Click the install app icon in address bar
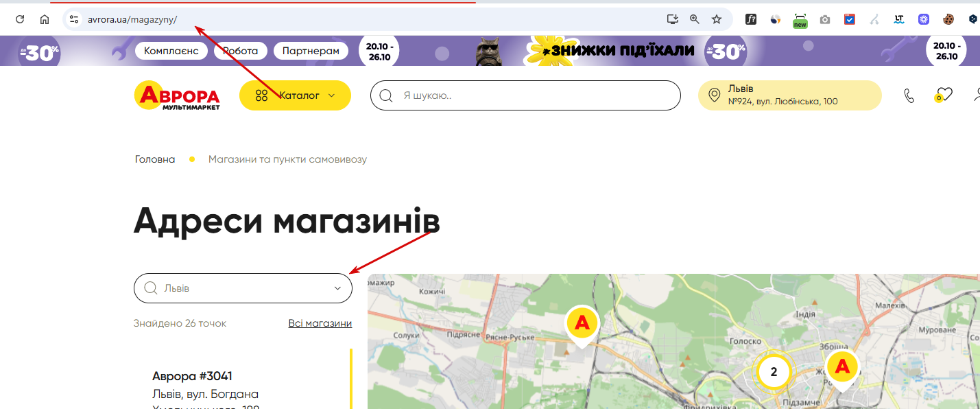This screenshot has width=980, height=409. point(672,19)
